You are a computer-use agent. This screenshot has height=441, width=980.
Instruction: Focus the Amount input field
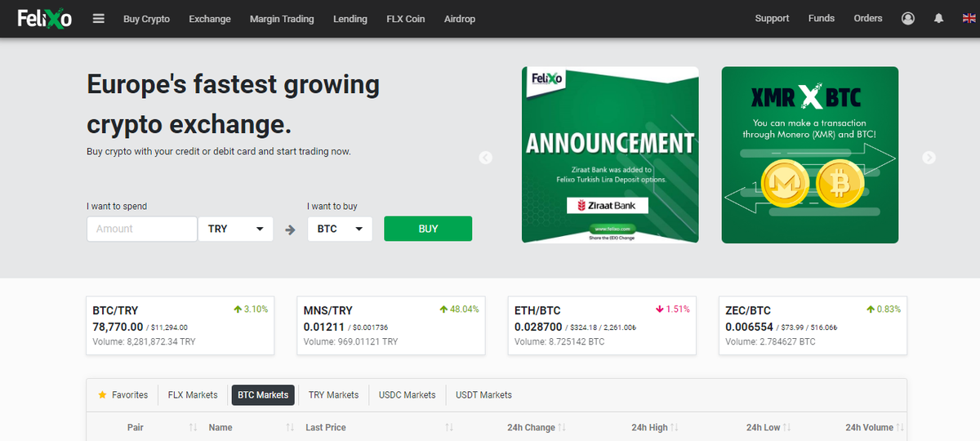coord(142,229)
